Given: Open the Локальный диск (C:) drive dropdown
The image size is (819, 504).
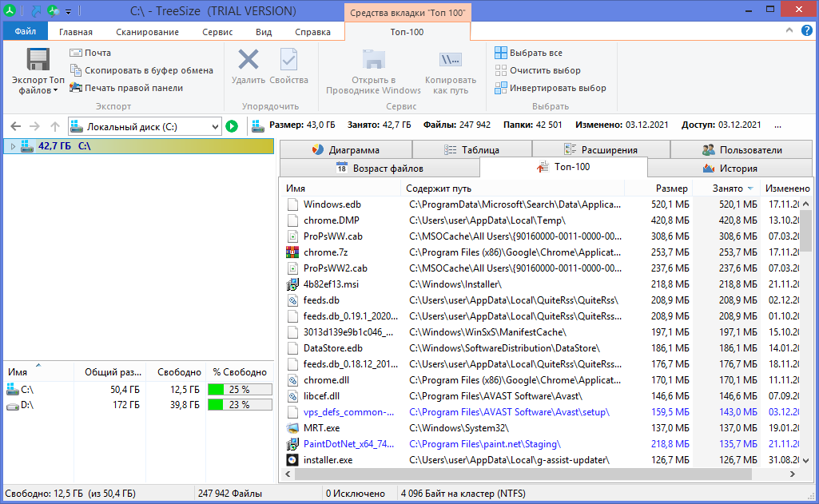Looking at the screenshot, I should (x=215, y=126).
